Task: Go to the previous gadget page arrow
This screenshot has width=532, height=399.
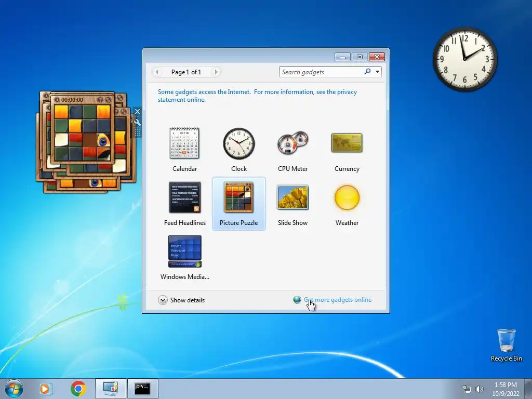Action: [x=156, y=72]
